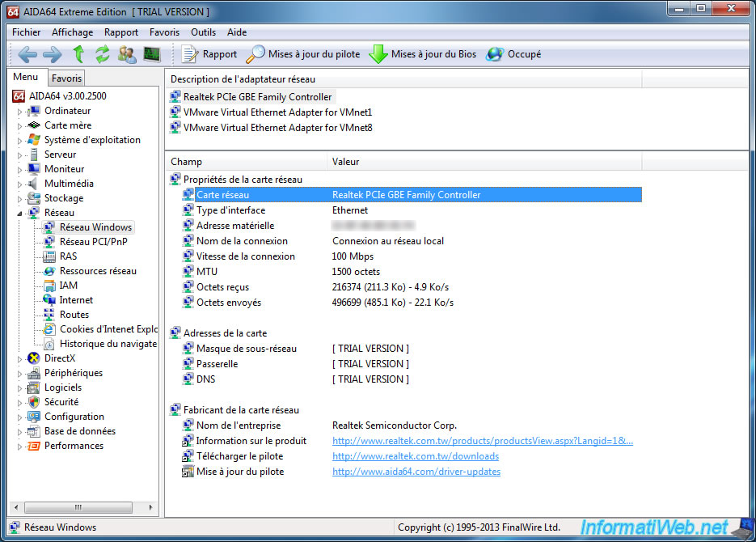Open the Rapport menu
Screen dimensions: 756x542
coord(121,32)
